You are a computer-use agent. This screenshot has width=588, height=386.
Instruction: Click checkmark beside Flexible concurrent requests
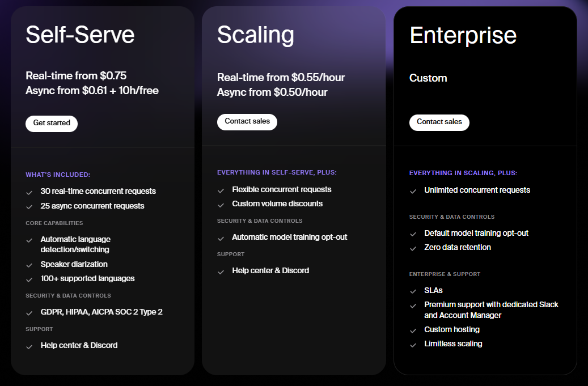coord(221,191)
